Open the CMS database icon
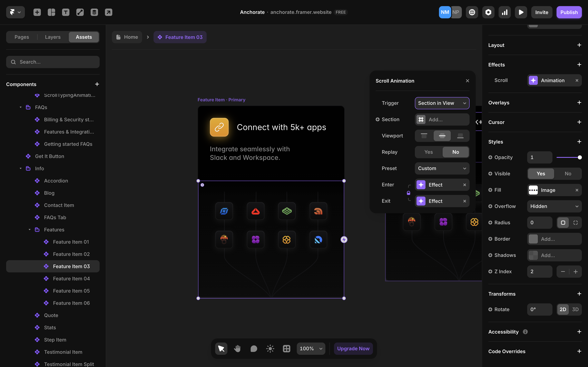Screen dimensions: 588x367 tap(94, 12)
